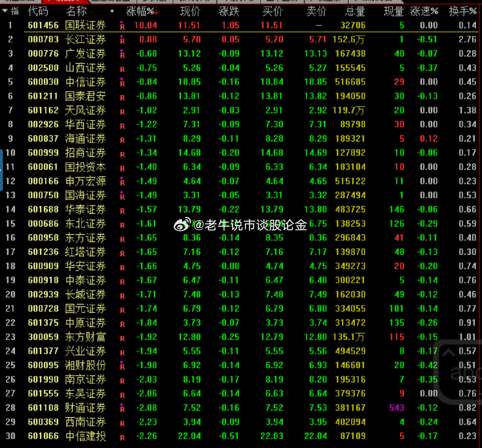Click row number 30 in index column
This screenshot has width=482, height=448.
(10, 436)
